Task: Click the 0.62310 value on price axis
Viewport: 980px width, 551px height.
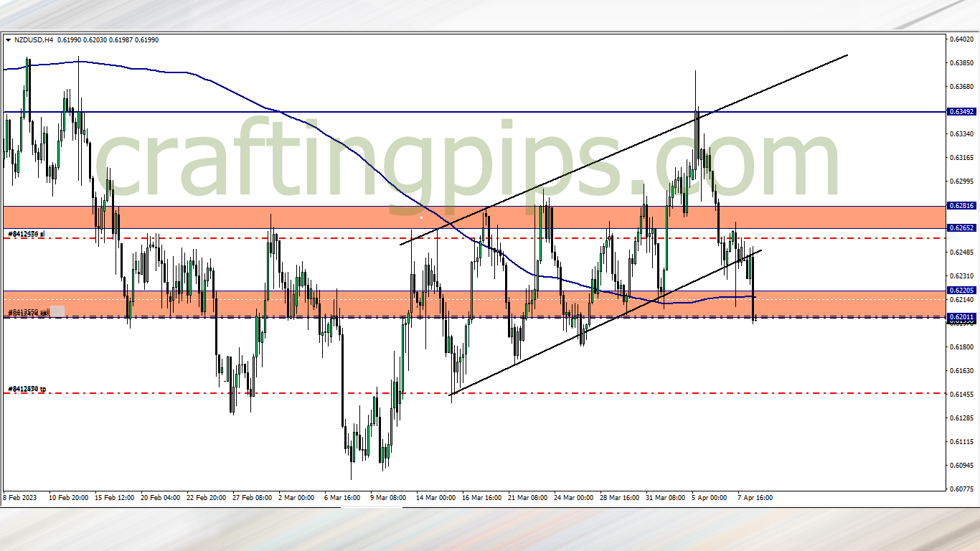Action: point(961,276)
